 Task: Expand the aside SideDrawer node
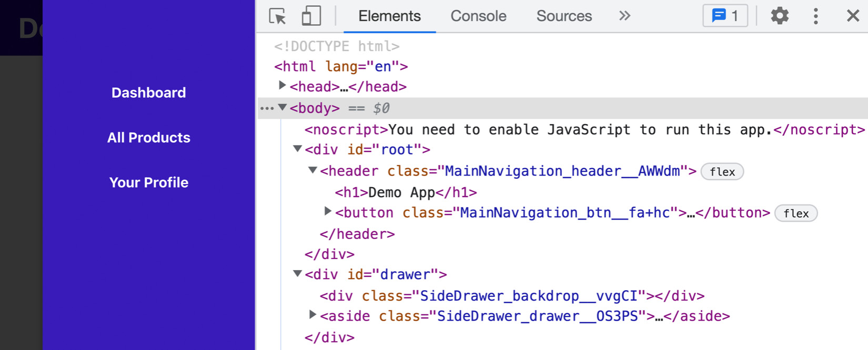312,315
